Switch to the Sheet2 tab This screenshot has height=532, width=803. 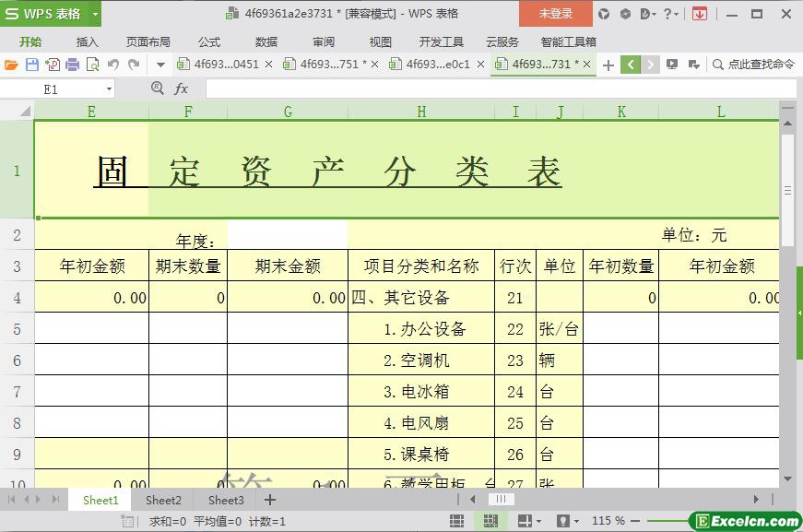[163, 500]
